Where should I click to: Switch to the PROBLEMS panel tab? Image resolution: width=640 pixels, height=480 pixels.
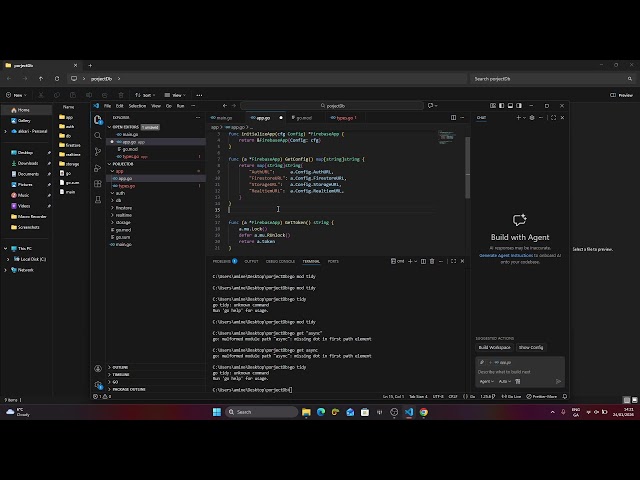[224, 261]
